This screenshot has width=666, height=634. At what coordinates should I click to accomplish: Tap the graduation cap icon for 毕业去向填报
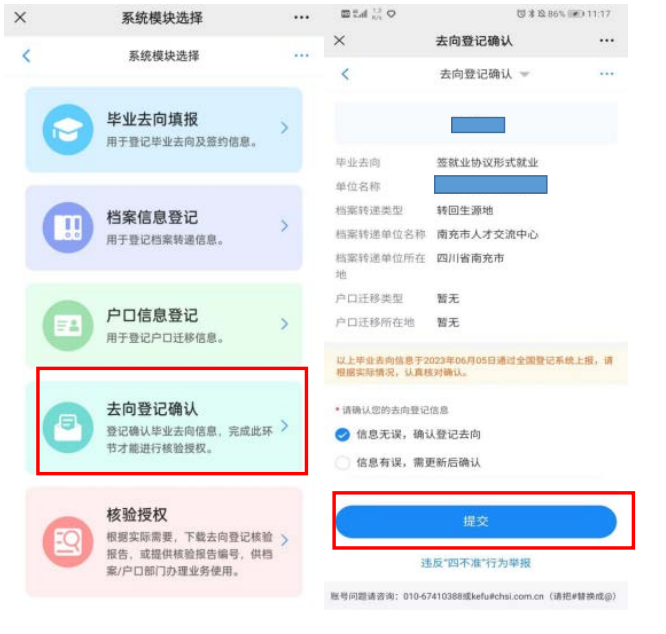[68, 130]
